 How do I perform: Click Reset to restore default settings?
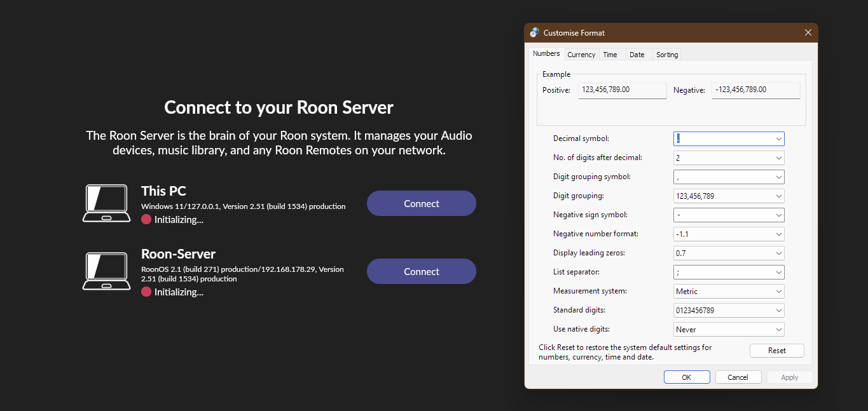point(776,351)
